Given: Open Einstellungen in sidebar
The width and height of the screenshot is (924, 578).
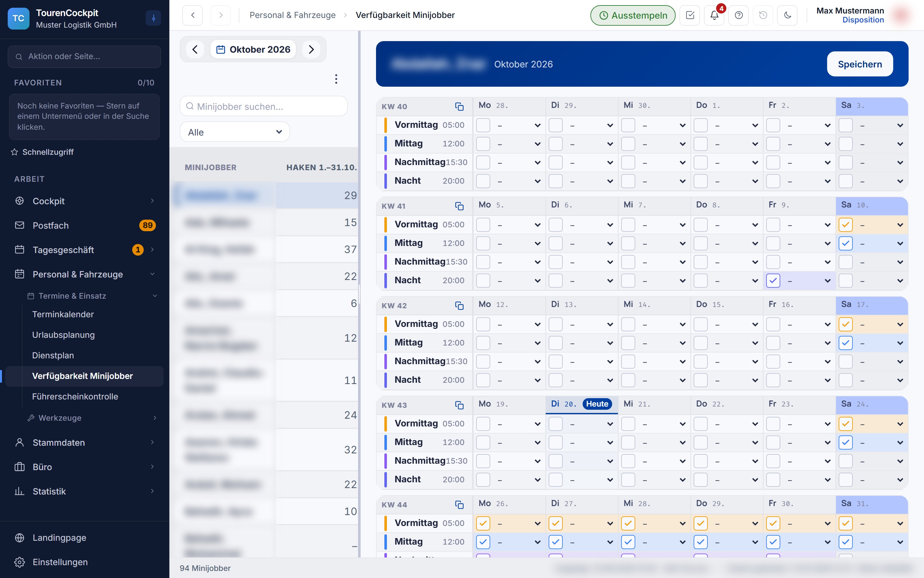Looking at the screenshot, I should click(x=85, y=562).
